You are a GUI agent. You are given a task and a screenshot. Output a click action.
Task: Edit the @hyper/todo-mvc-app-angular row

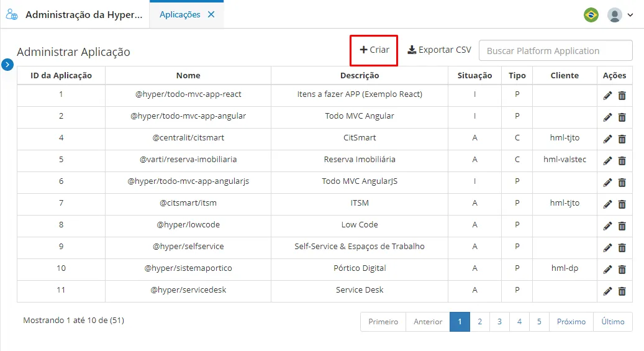coord(607,117)
